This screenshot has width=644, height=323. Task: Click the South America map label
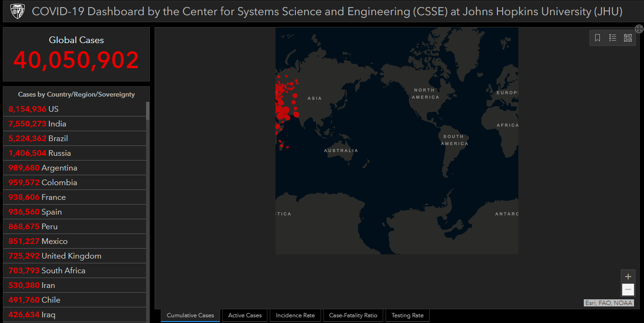tap(454, 140)
